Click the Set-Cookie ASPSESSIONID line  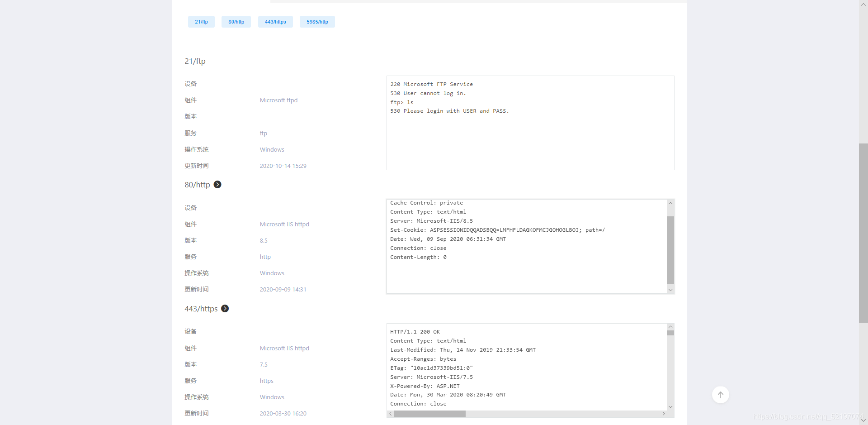[x=498, y=230]
